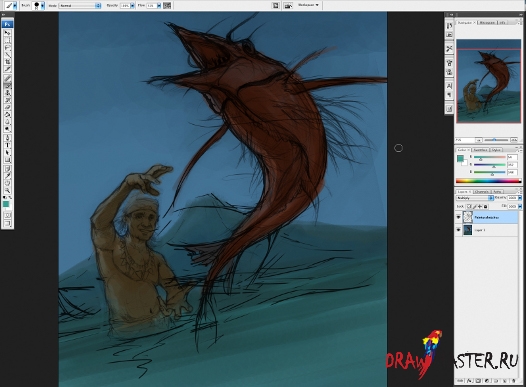
Task: Toggle lock all for layer
Action: (485, 207)
